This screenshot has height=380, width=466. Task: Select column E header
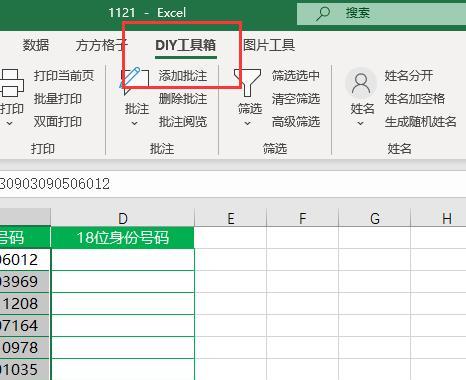tap(231, 218)
